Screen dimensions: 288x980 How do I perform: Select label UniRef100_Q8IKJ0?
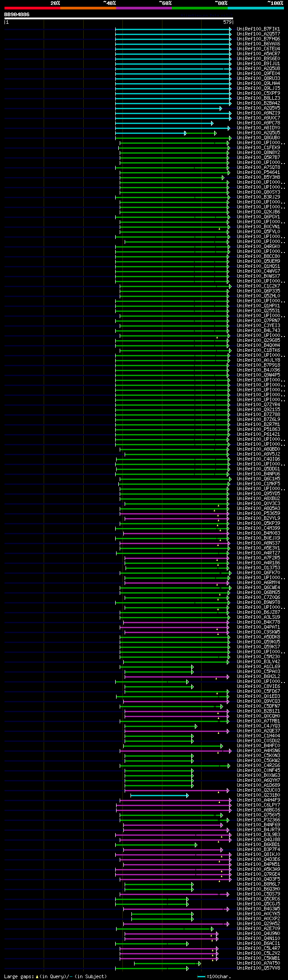258,854
